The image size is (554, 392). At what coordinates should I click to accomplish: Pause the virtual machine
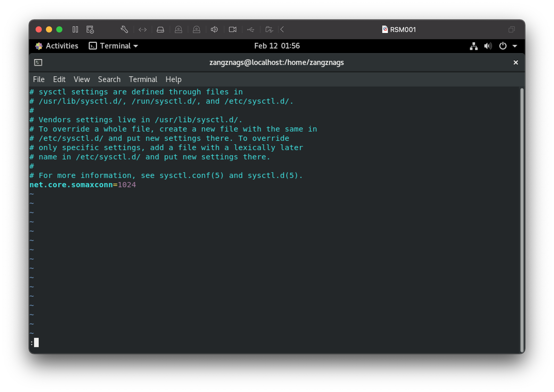[75, 29]
